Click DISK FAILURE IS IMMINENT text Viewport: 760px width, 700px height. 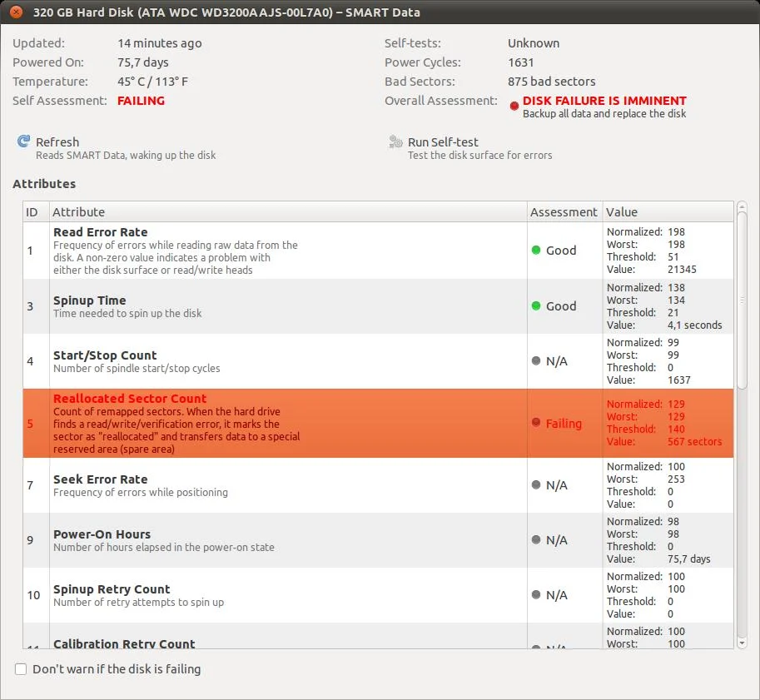click(604, 101)
